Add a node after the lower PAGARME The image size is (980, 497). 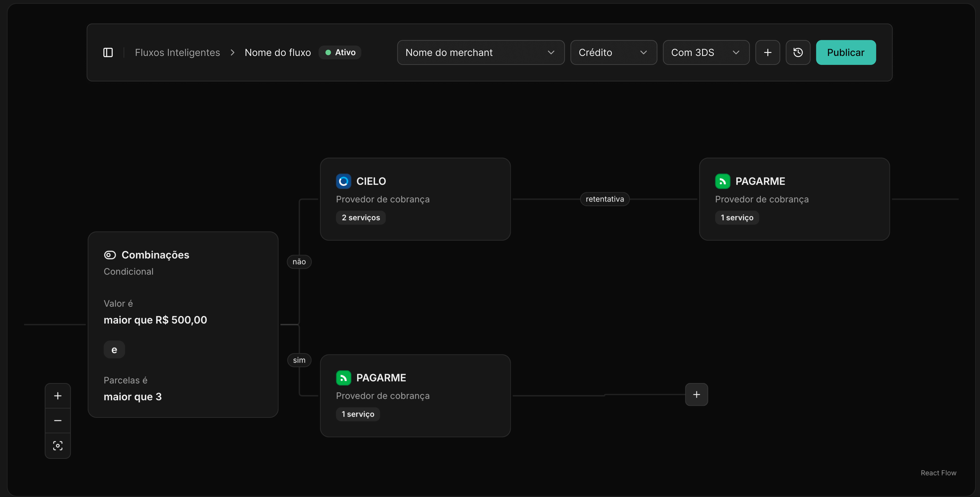point(696,395)
